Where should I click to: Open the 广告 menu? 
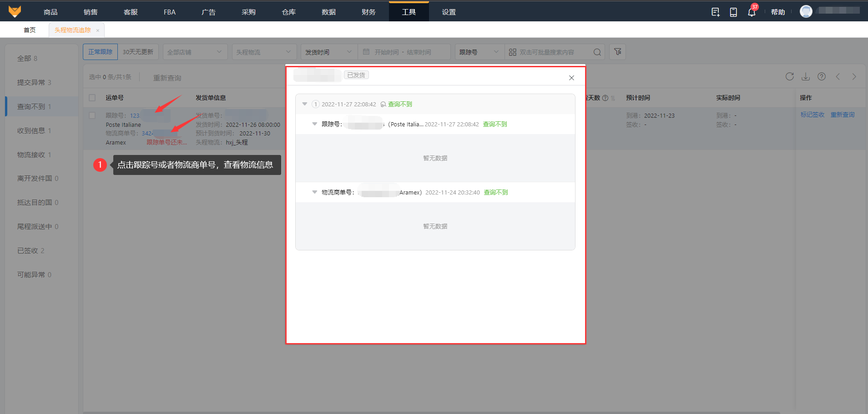point(209,12)
